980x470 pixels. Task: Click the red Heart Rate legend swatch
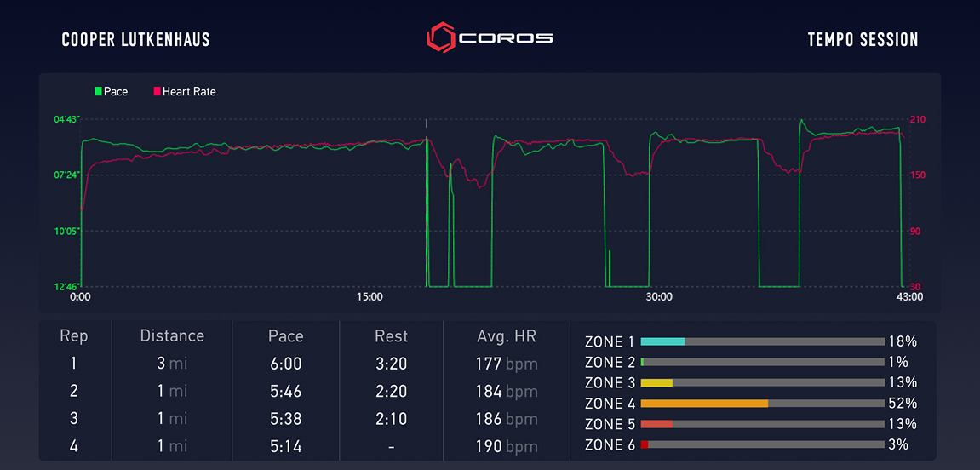(157, 92)
